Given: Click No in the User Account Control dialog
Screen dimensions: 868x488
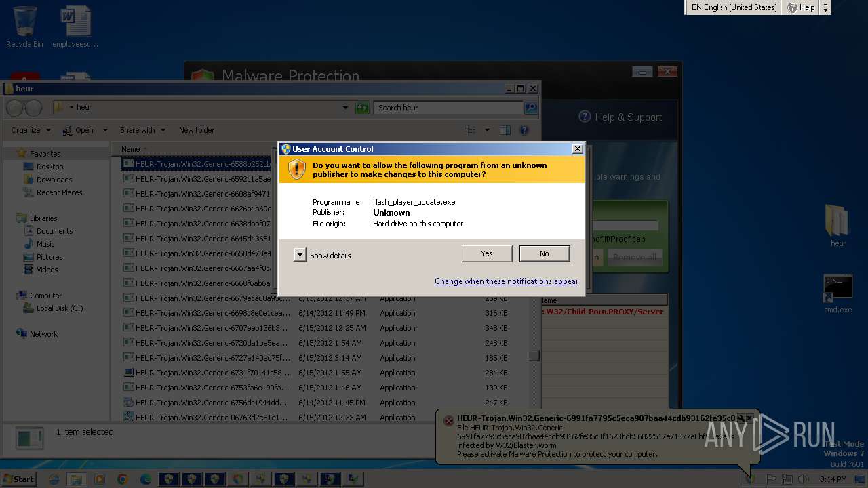Looking at the screenshot, I should click(x=545, y=253).
